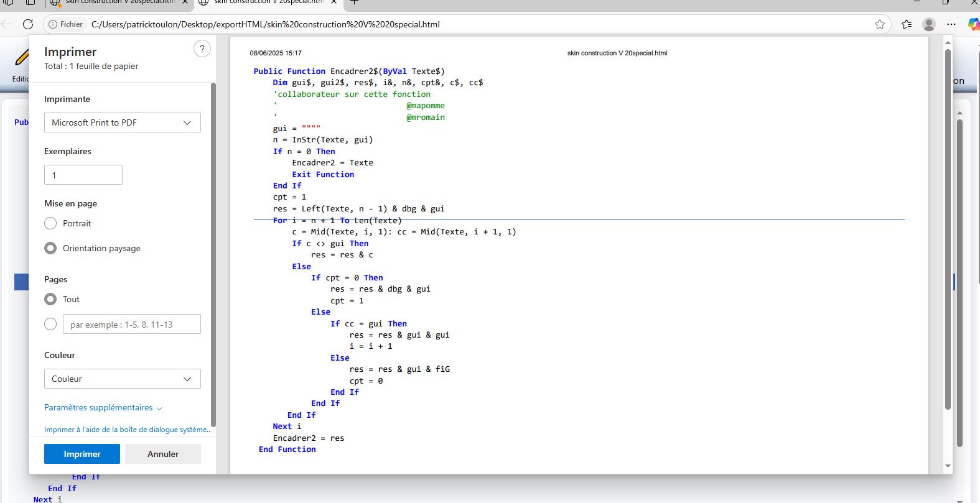Click the '@mromain' comment in the preview
This screenshot has width=980, height=503.
tap(426, 117)
